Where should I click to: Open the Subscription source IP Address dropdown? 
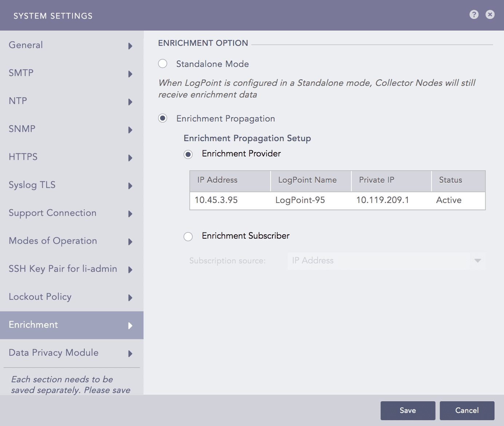pyautogui.click(x=477, y=261)
